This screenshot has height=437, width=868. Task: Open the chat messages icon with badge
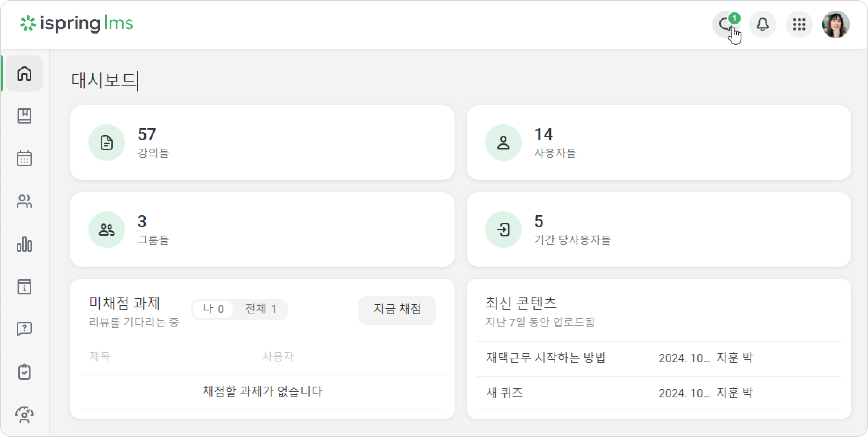click(x=726, y=24)
